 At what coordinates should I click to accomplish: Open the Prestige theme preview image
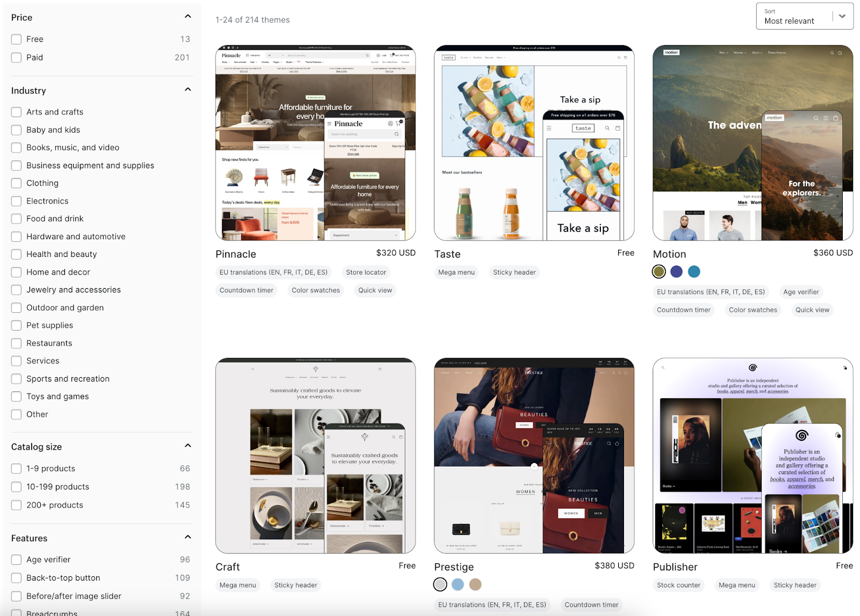(x=534, y=456)
